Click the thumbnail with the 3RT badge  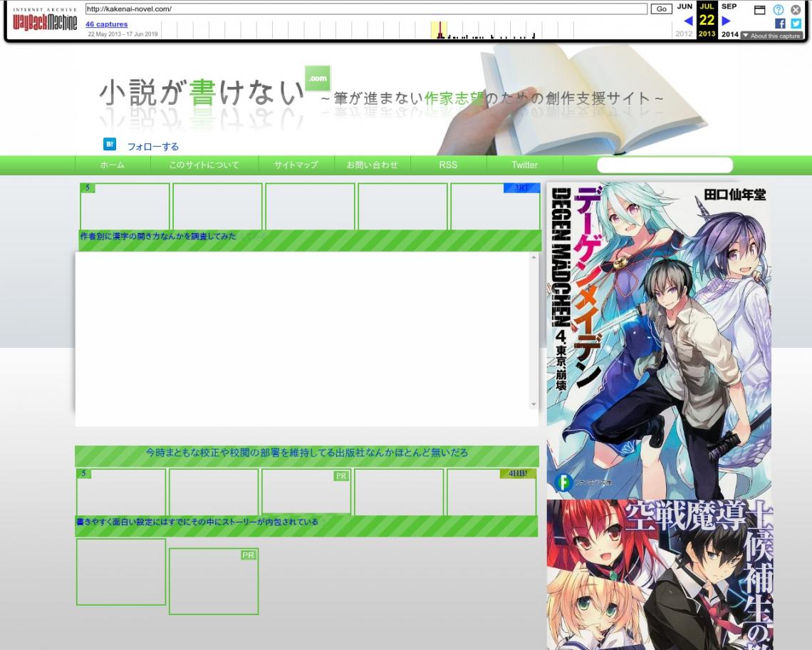pyautogui.click(x=495, y=206)
